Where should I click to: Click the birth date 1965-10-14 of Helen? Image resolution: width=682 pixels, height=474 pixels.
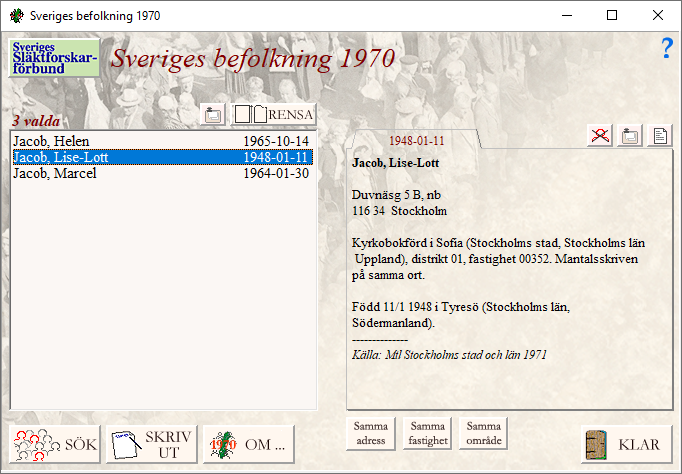pos(276,141)
